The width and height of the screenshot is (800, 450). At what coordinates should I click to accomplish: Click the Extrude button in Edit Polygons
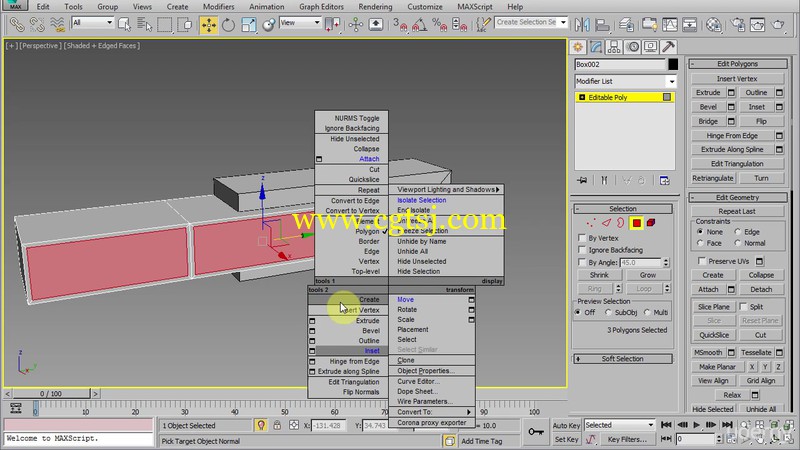coord(708,92)
